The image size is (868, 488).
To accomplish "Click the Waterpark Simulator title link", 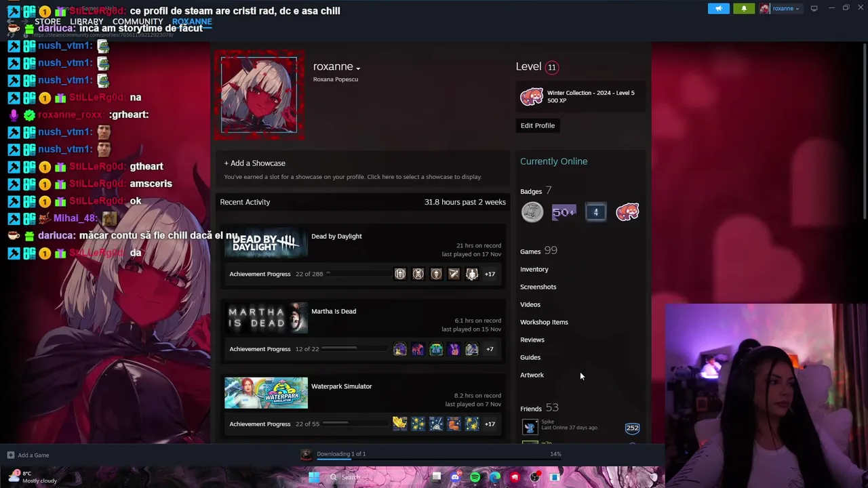I will tap(342, 386).
